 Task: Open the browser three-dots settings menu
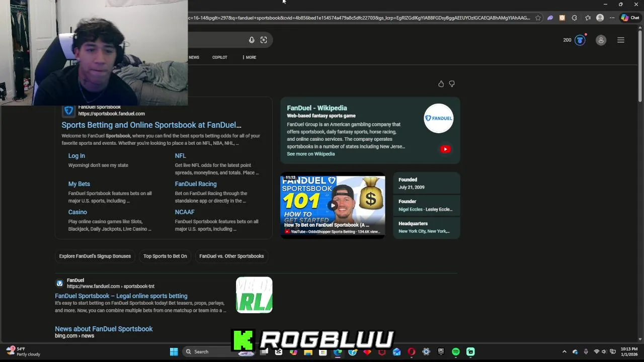(x=612, y=18)
